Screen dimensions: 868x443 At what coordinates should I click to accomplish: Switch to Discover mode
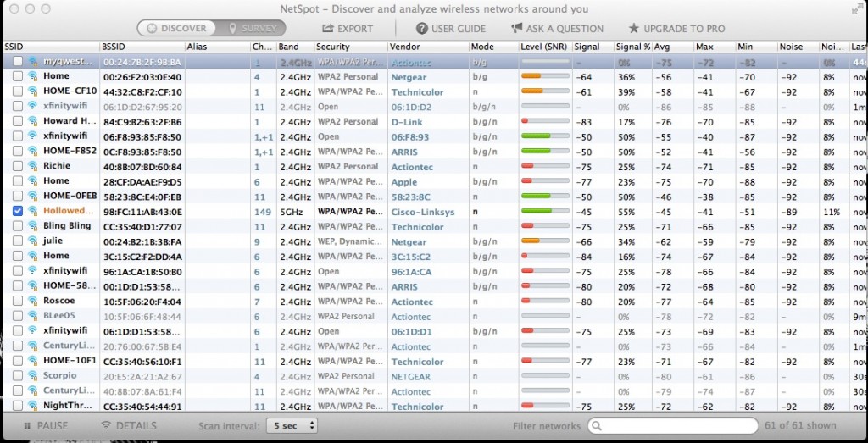[176, 28]
